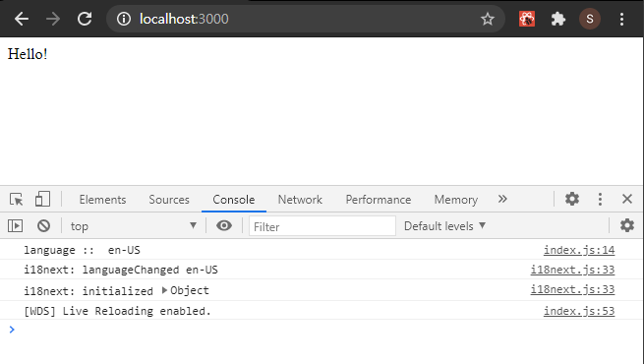Viewport: 644px width, 364px height.
Task: Open the Default levels dropdown
Action: click(x=444, y=226)
